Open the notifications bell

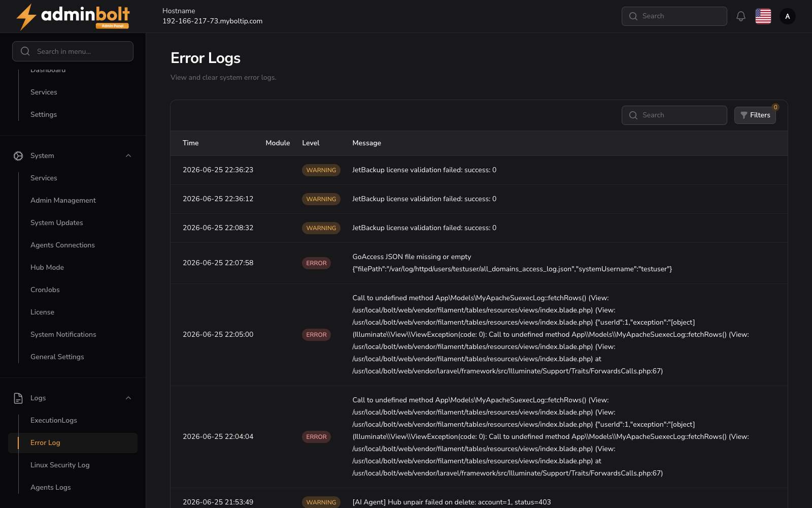point(741,16)
